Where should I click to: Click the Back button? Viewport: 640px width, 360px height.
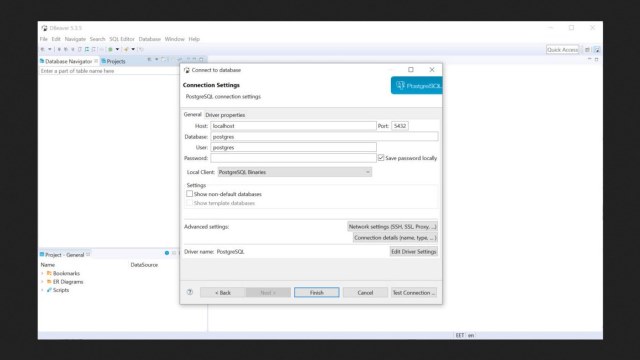[x=223, y=293]
